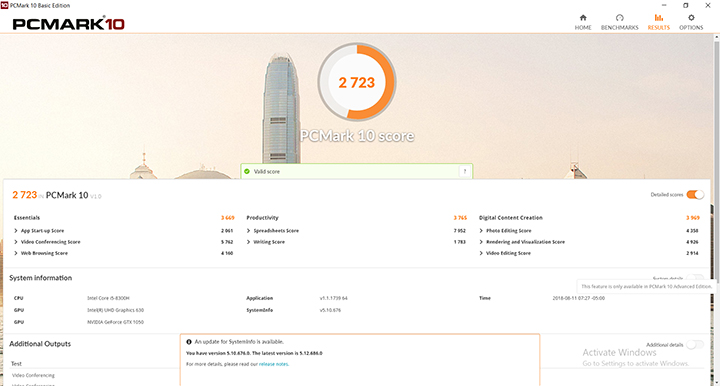720x386 pixels.
Task: Click the update info icon in SystemInfo notice
Action: coord(189,342)
